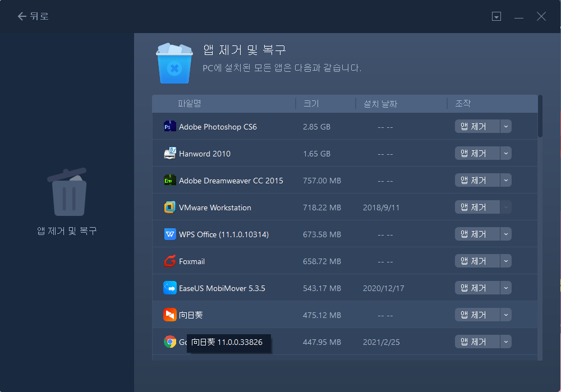The height and width of the screenshot is (392, 561).
Task: Uninstall VMware Workstation with 앱 제거
Action: (477, 207)
